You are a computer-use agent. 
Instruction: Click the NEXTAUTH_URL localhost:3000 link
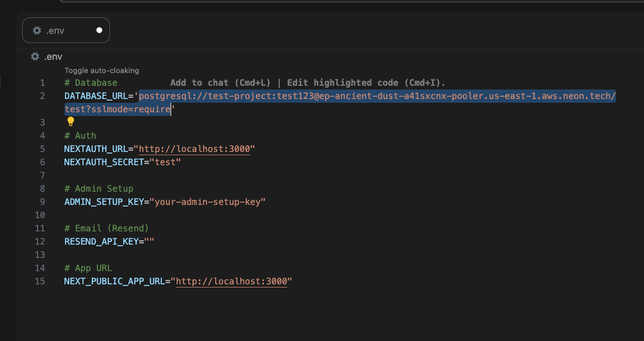tap(194, 149)
